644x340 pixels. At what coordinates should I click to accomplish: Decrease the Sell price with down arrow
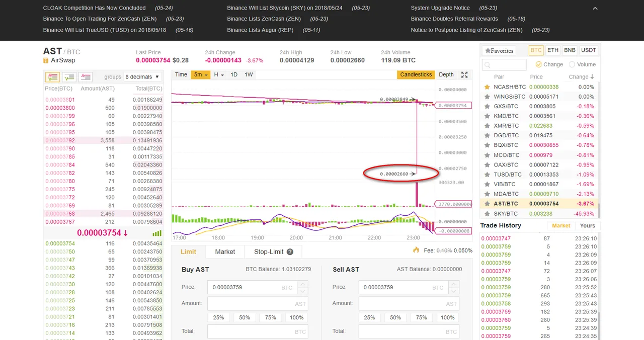[x=454, y=291]
